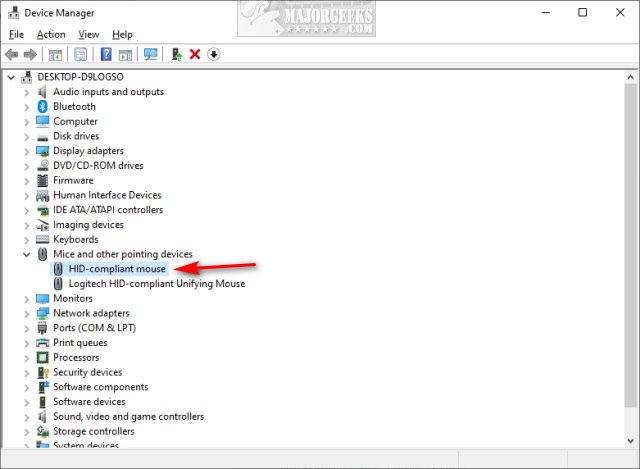Open the File menu

[x=16, y=35]
